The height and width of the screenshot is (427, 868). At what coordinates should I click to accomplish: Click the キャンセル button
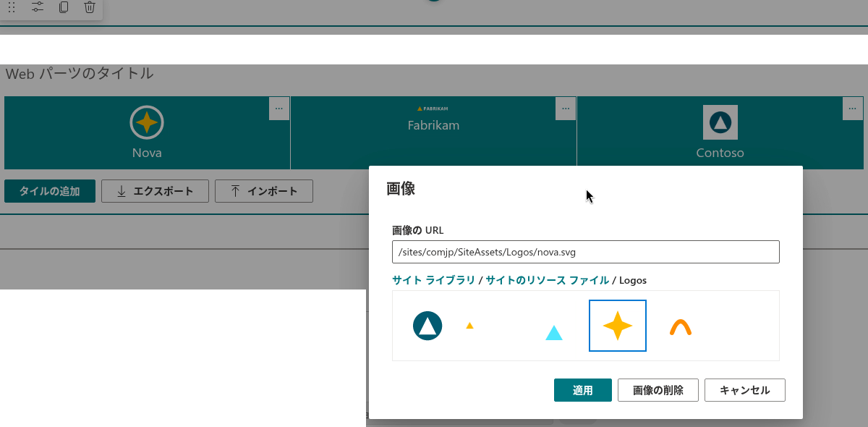pos(745,390)
